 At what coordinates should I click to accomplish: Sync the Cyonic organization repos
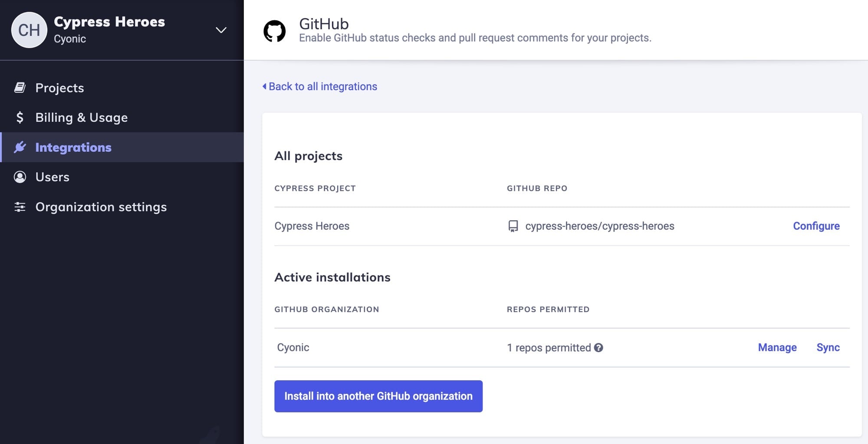(828, 347)
